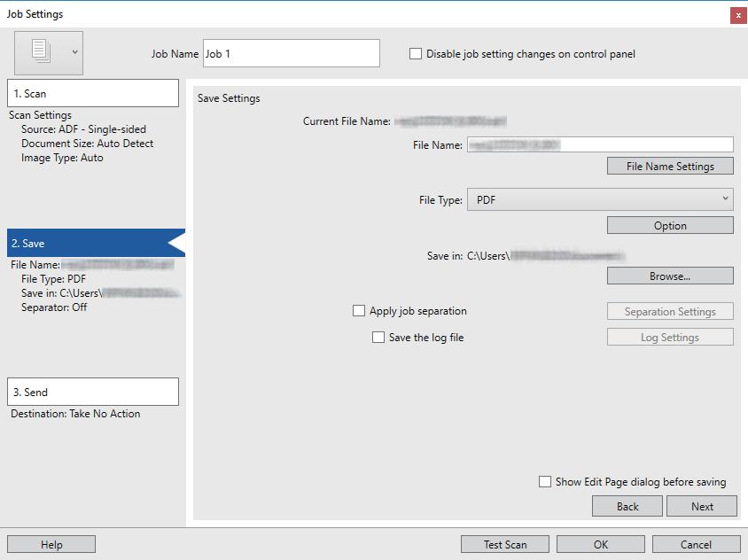Image resolution: width=748 pixels, height=560 pixels.
Task: Open the File Type PDF dropdown
Action: coord(600,199)
